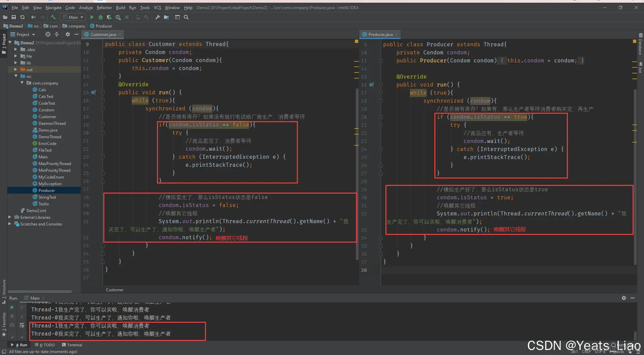Image resolution: width=644 pixels, height=355 pixels.
Task: Switch to the Customer.java editor tab
Action: click(x=103, y=34)
